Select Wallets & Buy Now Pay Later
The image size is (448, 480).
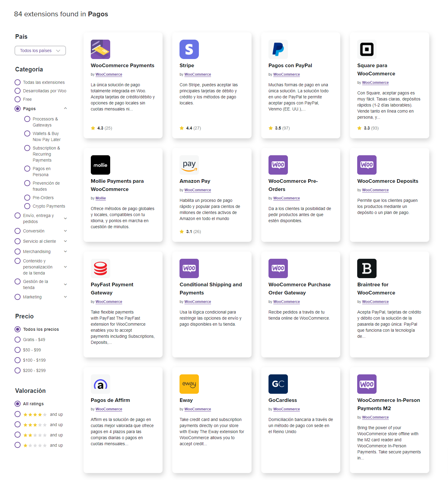[x=27, y=133]
